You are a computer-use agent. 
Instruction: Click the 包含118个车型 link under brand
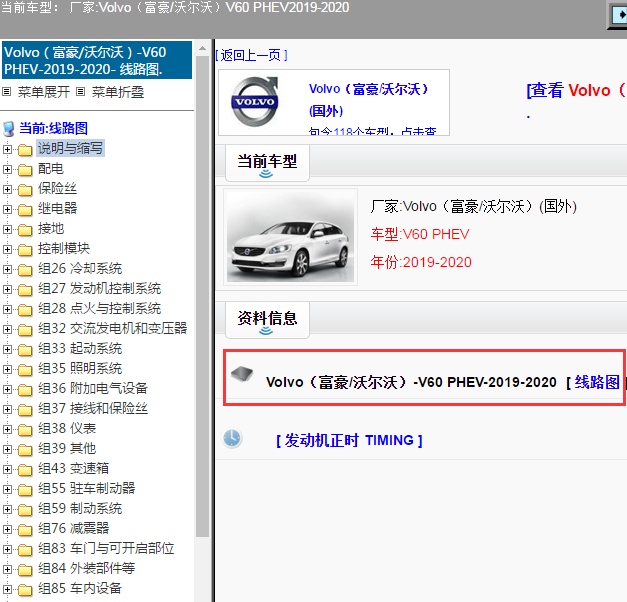point(372,131)
